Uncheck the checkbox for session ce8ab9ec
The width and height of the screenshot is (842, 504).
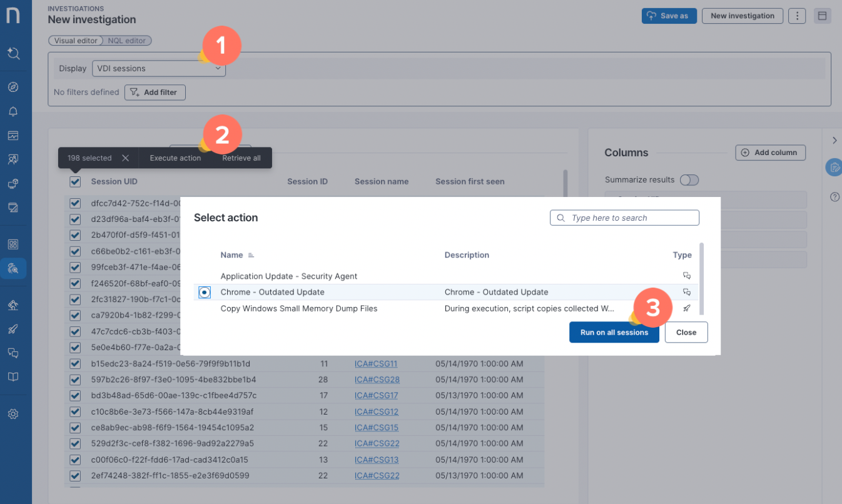pyautogui.click(x=75, y=428)
